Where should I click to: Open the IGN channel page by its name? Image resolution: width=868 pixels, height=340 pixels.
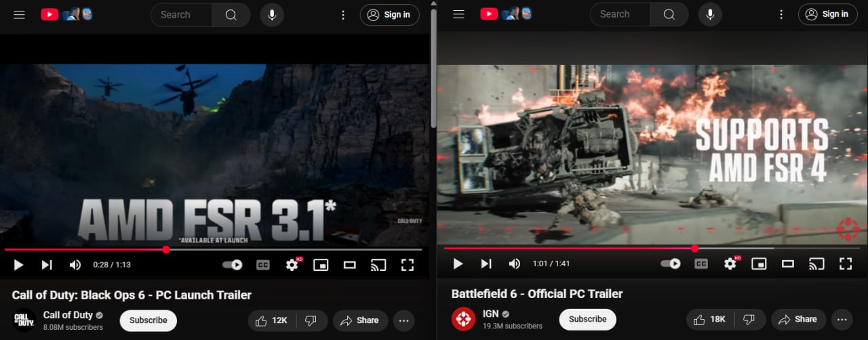pos(491,314)
